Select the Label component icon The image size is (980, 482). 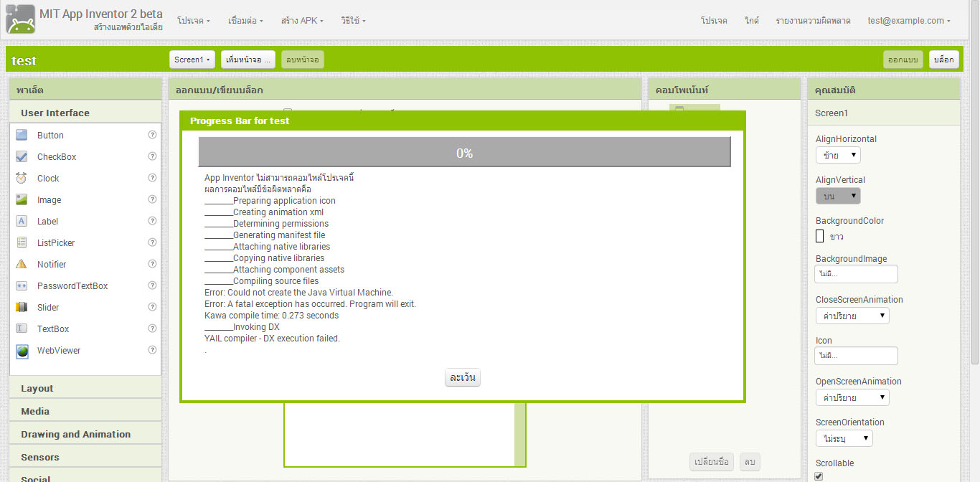click(22, 221)
